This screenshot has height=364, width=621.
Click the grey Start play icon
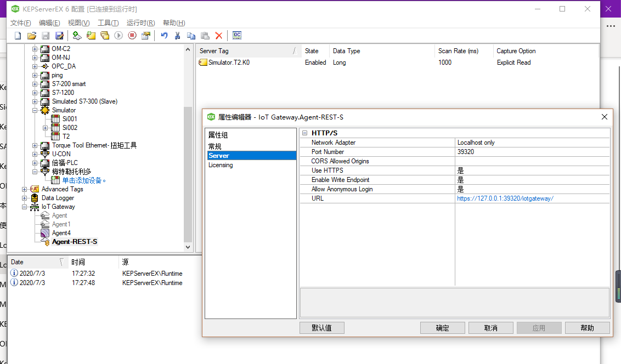pos(118,36)
